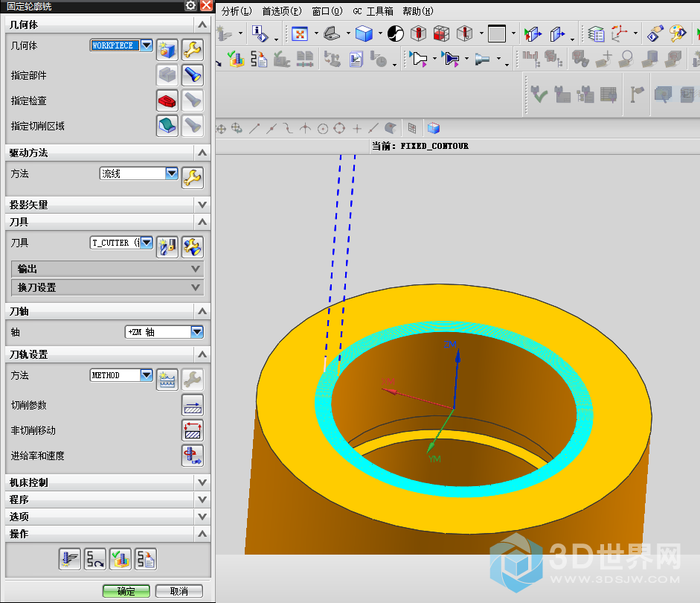Expand the 输出 section

click(x=108, y=269)
